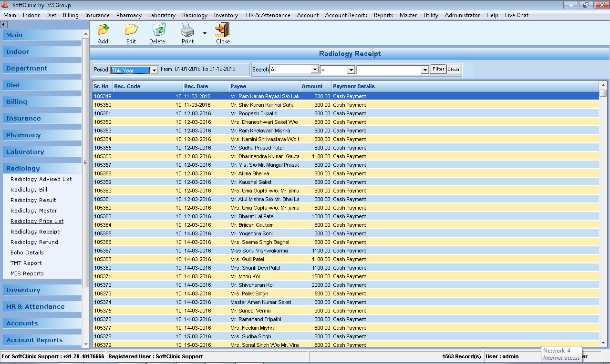Click the Delete recycle bin icon
The height and width of the screenshot is (364, 610).
(157, 30)
